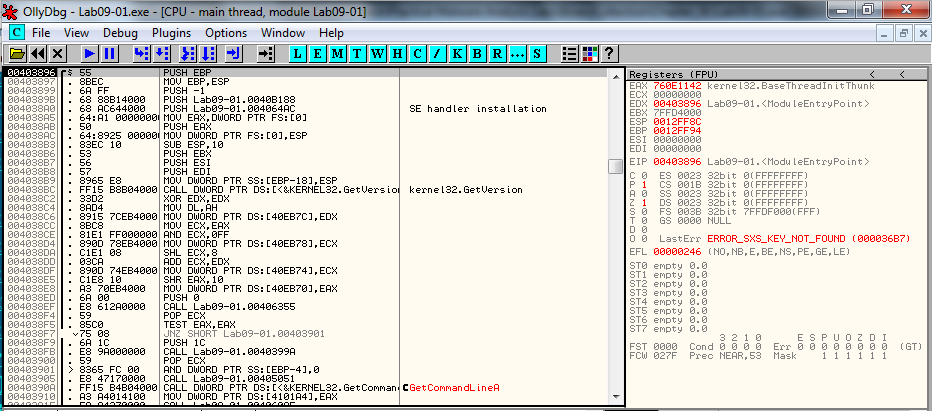The image size is (932, 411).
Task: Show References with R button
Action: click(x=497, y=54)
